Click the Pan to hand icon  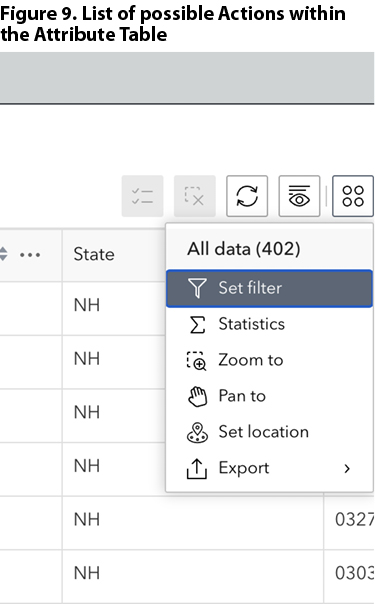point(197,396)
